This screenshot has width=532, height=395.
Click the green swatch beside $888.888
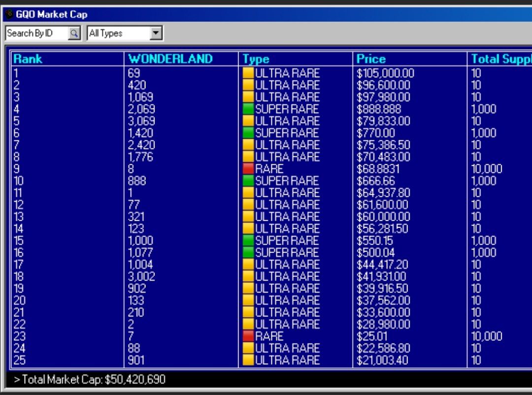coord(248,109)
